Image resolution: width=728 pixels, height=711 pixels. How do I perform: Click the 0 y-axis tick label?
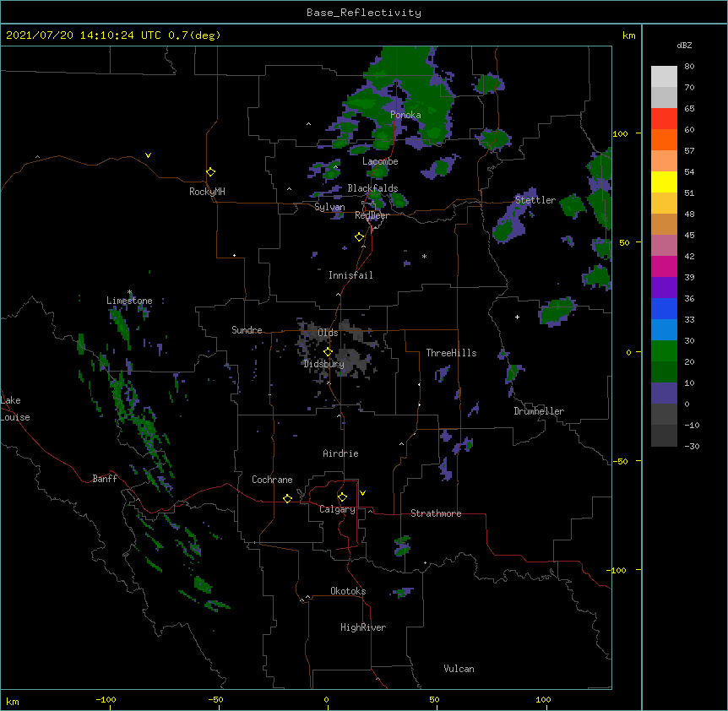tap(628, 352)
